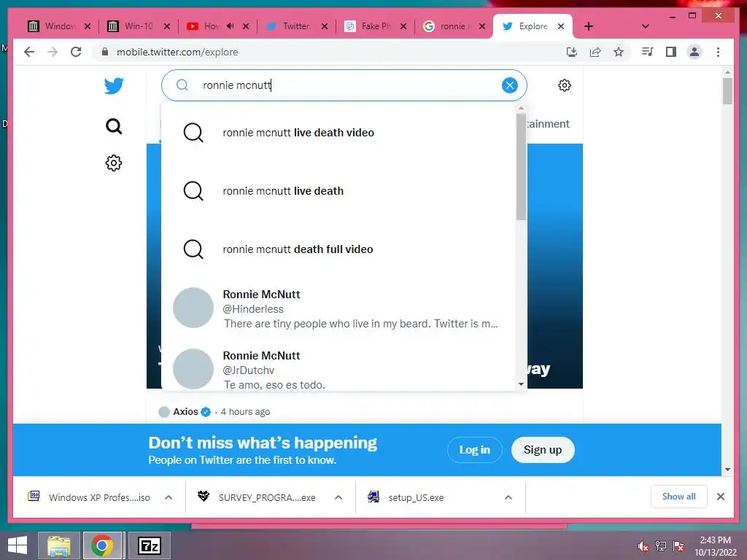Click the Log in button
747x560 pixels.
474,449
